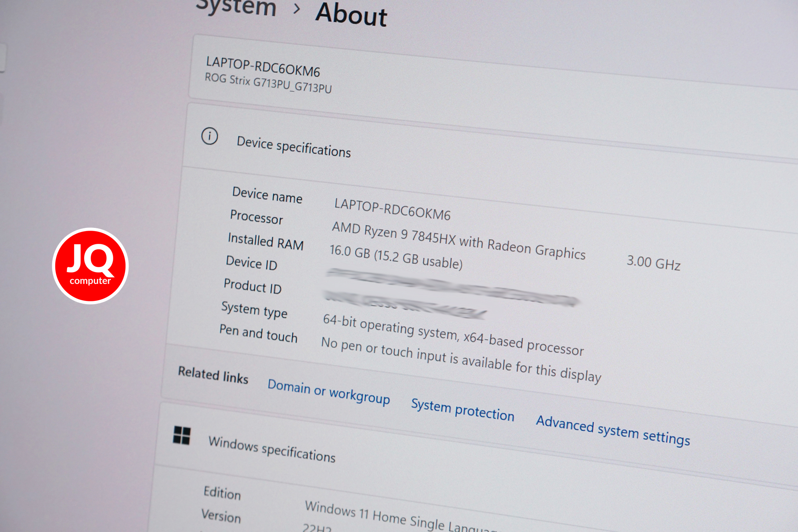Screen dimensions: 798x532
Task: Open the Domain or workgroup link
Action: click(x=328, y=392)
